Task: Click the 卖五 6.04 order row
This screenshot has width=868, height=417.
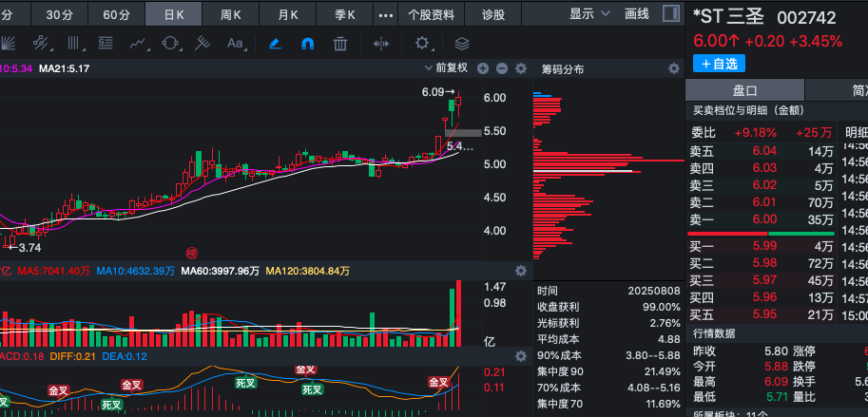Action: point(762,150)
